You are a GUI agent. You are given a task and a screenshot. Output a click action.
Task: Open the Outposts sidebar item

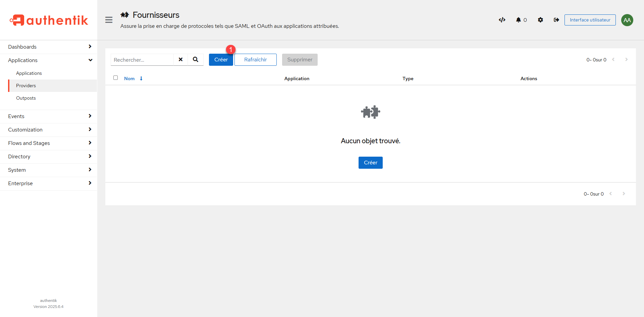click(26, 98)
